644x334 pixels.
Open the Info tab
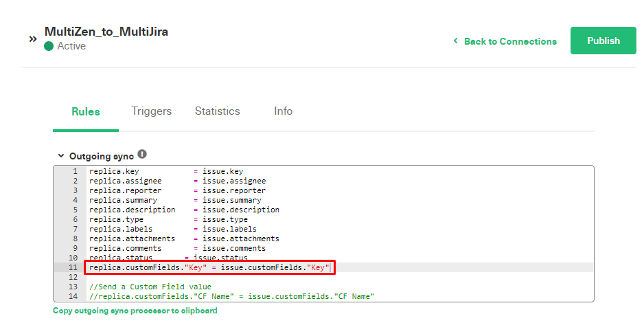[x=283, y=111]
